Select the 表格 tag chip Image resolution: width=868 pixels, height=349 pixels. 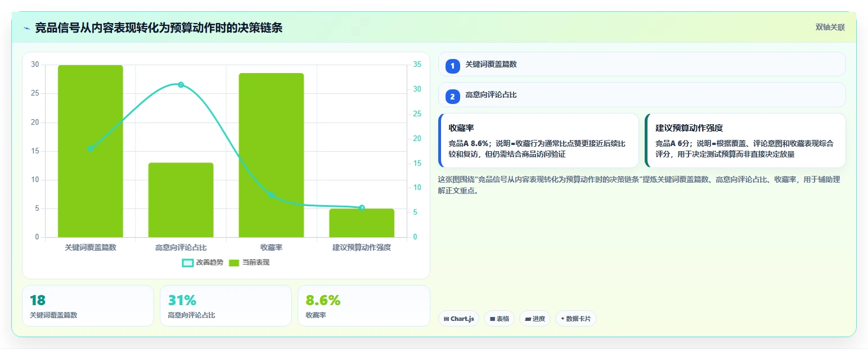pos(499,319)
